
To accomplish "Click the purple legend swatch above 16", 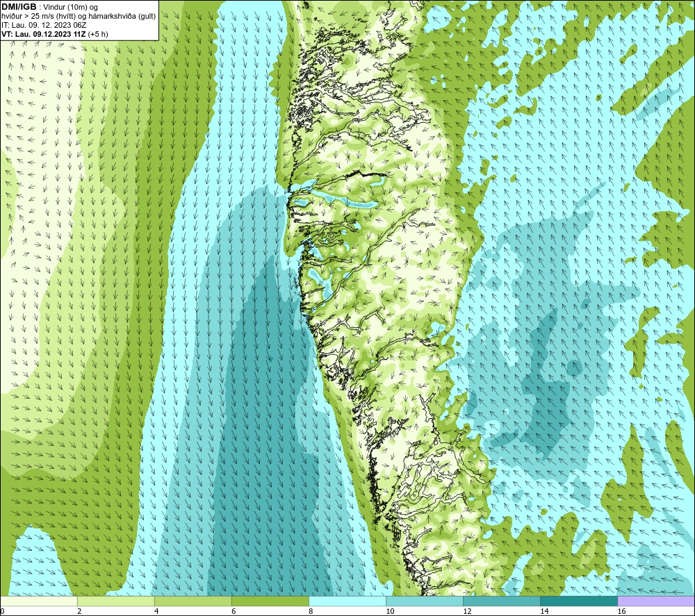I will tap(656, 601).
